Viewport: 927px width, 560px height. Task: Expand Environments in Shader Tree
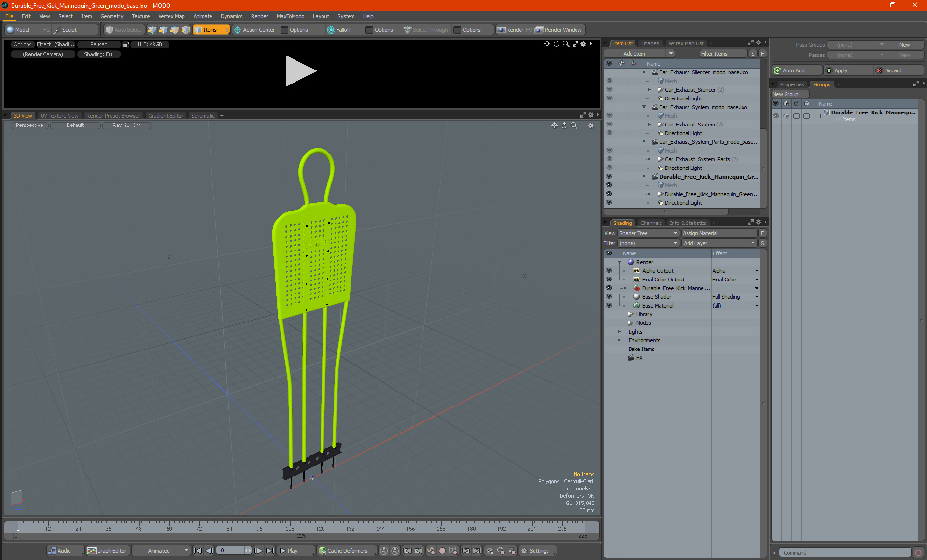coord(620,340)
